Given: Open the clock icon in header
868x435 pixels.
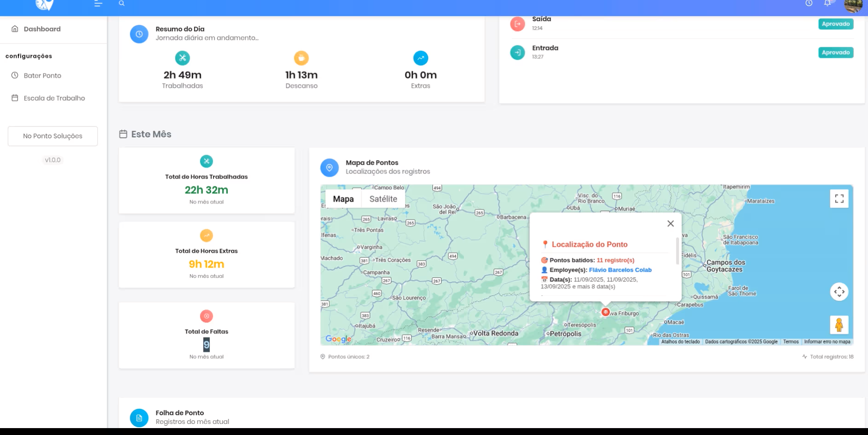Looking at the screenshot, I should point(809,3).
